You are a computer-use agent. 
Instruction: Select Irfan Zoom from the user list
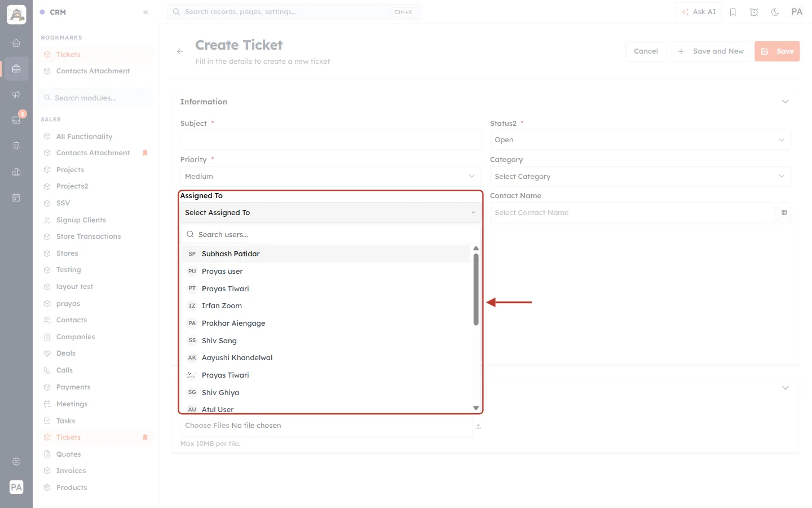(x=326, y=306)
